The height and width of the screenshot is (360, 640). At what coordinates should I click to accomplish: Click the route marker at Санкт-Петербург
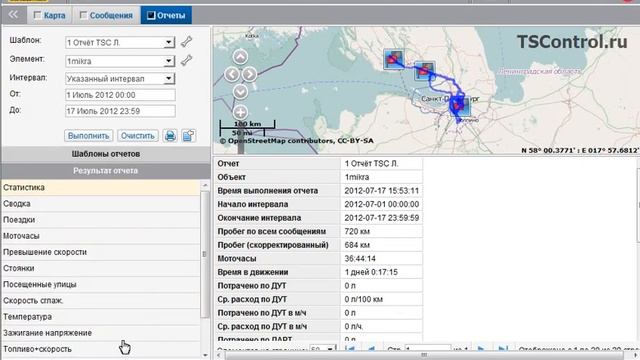pyautogui.click(x=459, y=106)
